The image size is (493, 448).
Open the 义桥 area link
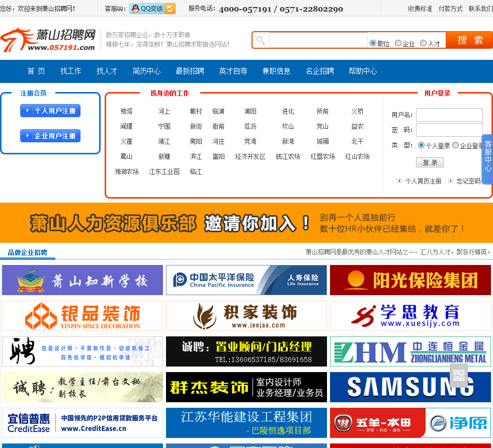tap(357, 111)
